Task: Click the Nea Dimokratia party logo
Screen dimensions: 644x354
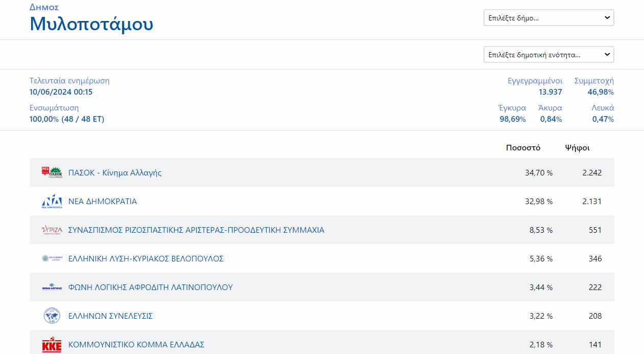Action: point(52,202)
